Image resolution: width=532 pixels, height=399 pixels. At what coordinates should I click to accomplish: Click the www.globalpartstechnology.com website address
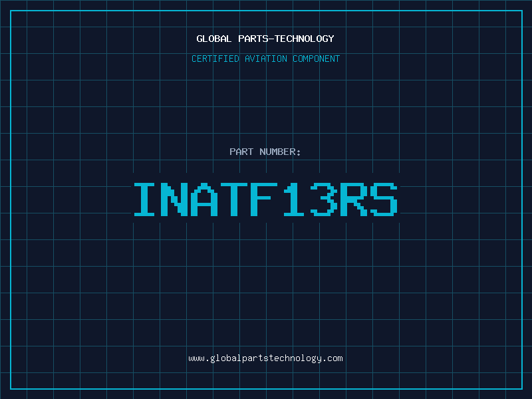pyautogui.click(x=265, y=358)
